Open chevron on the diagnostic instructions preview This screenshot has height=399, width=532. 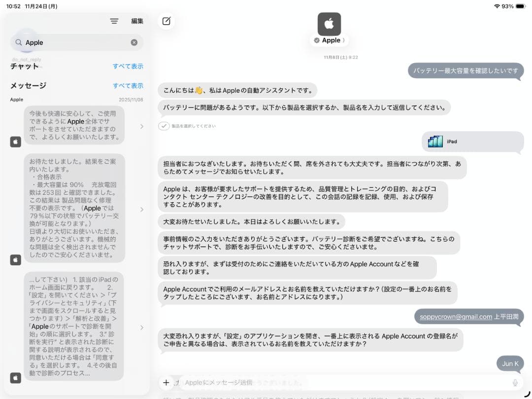pos(142,326)
